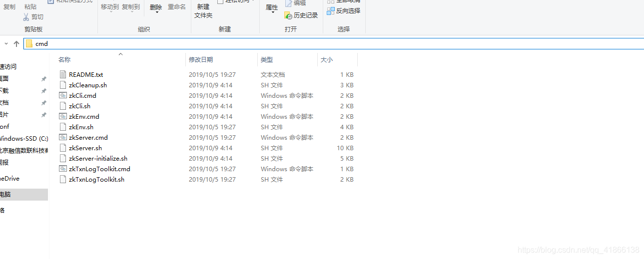Click the type cell of zkTxnLogToolkit.cmd
644x259 pixels.
(x=287, y=169)
